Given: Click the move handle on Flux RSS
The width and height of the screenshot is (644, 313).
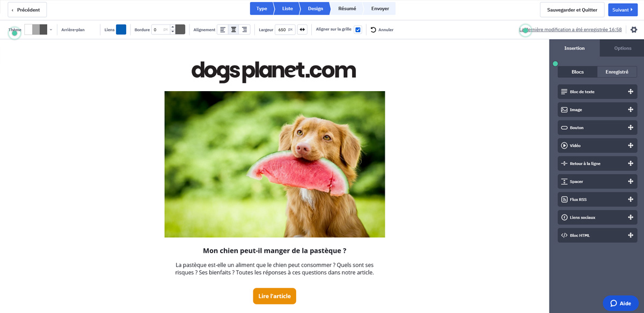Looking at the screenshot, I should (x=631, y=199).
